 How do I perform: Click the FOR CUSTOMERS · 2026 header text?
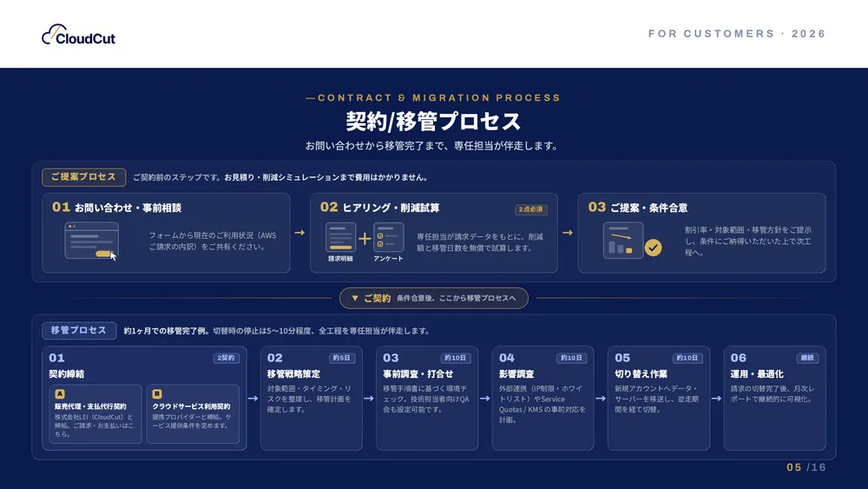coord(737,34)
